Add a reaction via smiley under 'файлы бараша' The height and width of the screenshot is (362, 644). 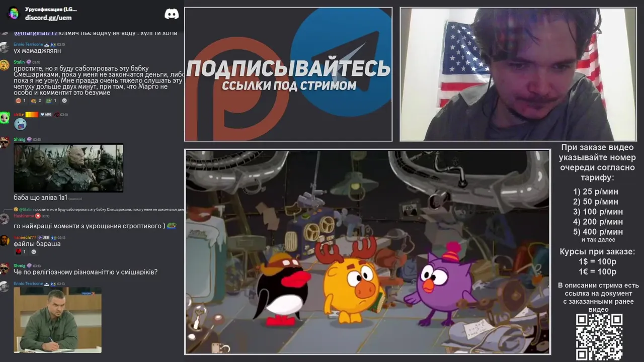tap(34, 252)
